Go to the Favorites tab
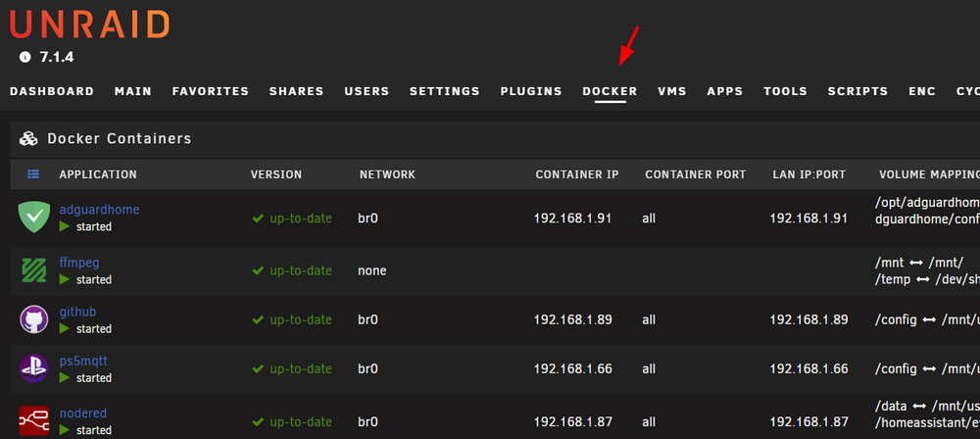The width and height of the screenshot is (980, 439). [x=211, y=91]
